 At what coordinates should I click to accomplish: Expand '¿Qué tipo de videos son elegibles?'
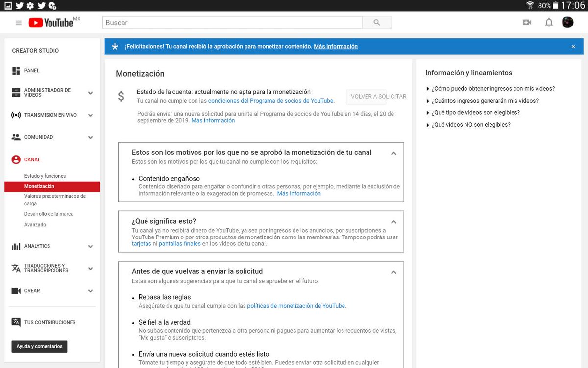pyautogui.click(x=473, y=112)
